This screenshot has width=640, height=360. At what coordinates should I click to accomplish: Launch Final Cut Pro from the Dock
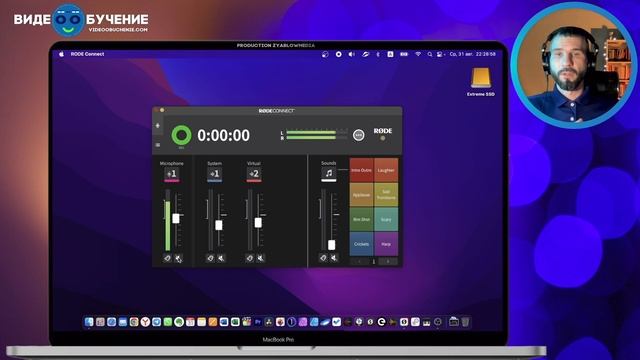click(247, 322)
